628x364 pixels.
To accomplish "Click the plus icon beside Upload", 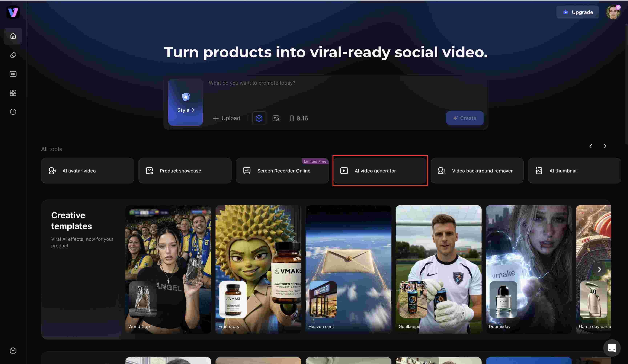I will point(216,118).
